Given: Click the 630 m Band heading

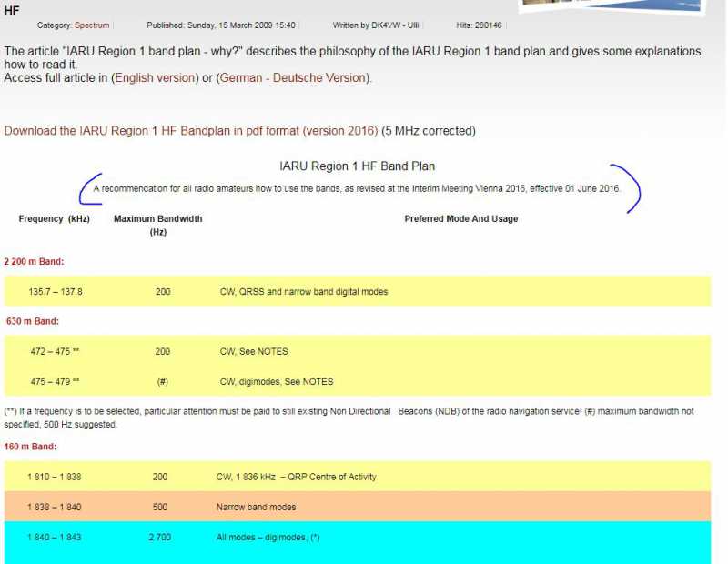Looking at the screenshot, I should click(x=29, y=321).
